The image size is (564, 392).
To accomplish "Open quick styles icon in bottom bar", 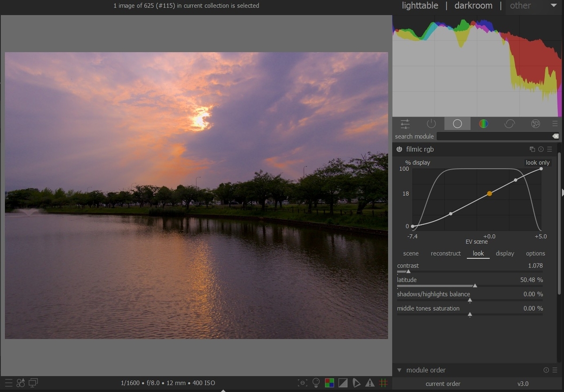I will coord(21,383).
